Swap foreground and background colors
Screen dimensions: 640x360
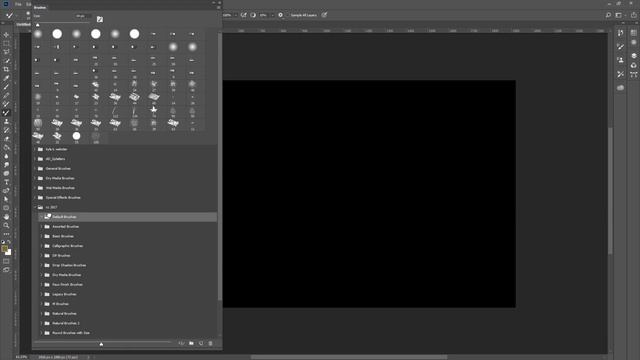click(x=9, y=242)
